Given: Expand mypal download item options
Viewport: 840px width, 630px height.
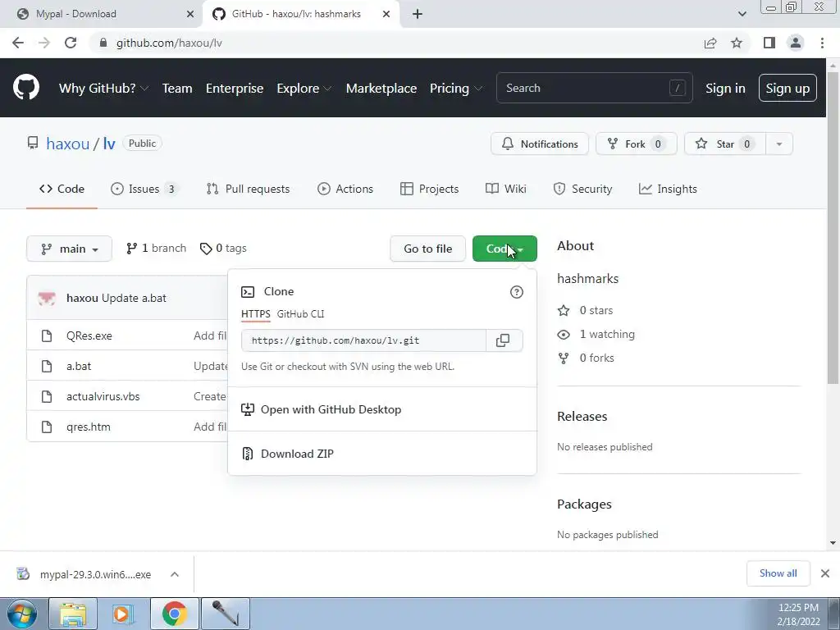Looking at the screenshot, I should (x=175, y=574).
